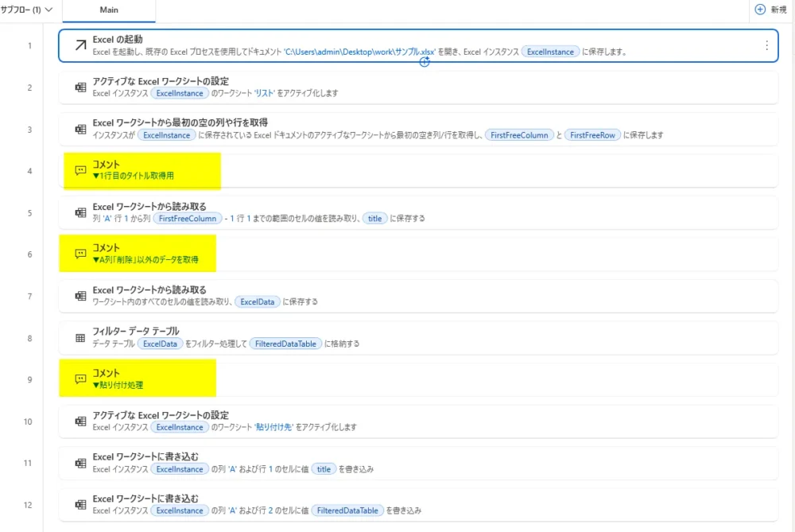795x532 pixels.
Task: Click comment icon for 貼り付け処理
Action: click(80, 379)
